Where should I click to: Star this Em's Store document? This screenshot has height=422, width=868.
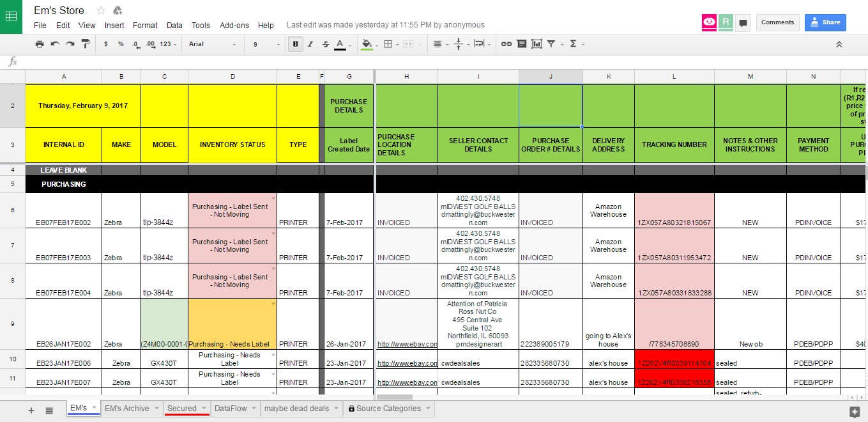tap(101, 10)
